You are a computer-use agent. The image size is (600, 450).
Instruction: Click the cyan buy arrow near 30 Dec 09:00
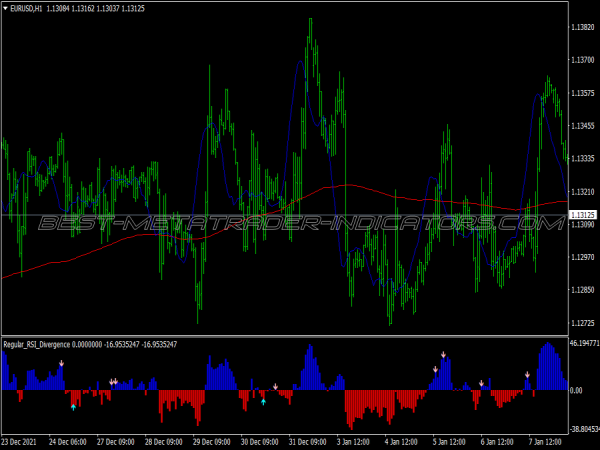coord(263,402)
